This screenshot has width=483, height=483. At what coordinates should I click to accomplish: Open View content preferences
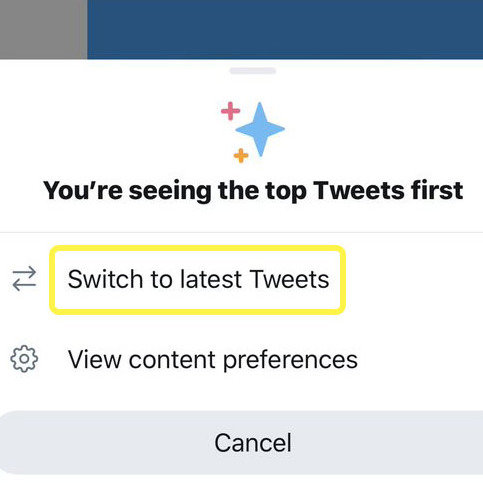pos(213,360)
